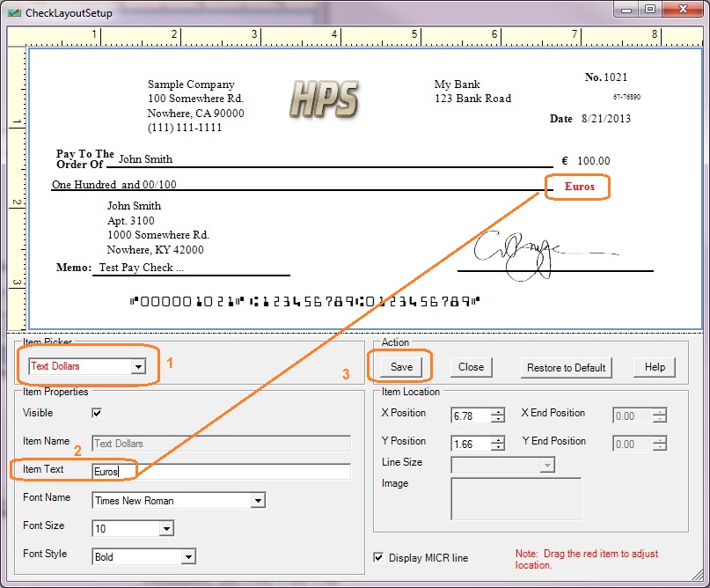The image size is (710, 588).
Task: Click the X Position value field
Action: [x=470, y=415]
